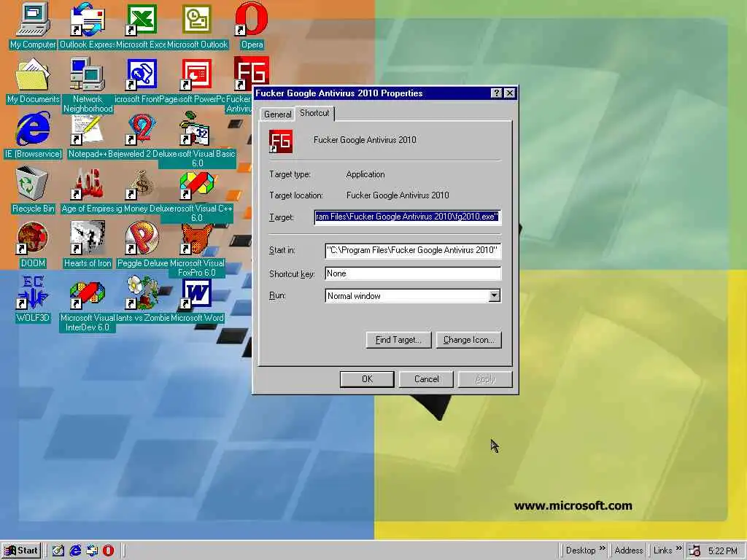Select the Microsoft Outlook desktop shortcut
Viewport: 747px width, 560px height.
(197, 26)
